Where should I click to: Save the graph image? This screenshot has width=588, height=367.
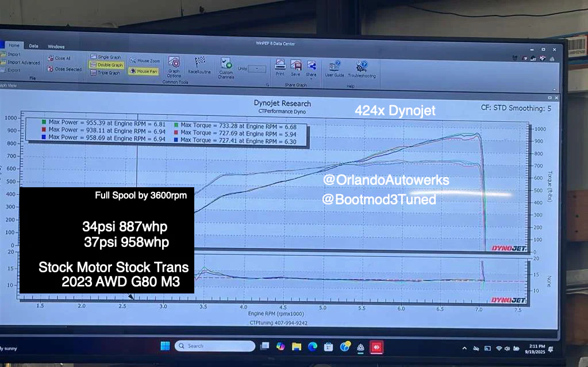296,68
